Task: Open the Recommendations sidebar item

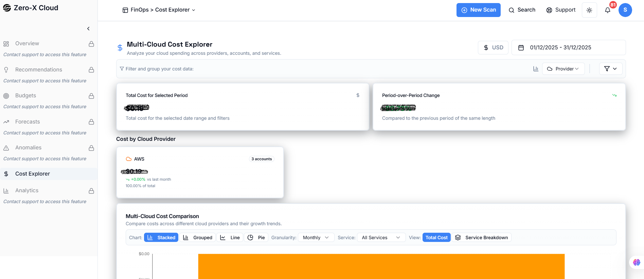Action: click(x=49, y=70)
